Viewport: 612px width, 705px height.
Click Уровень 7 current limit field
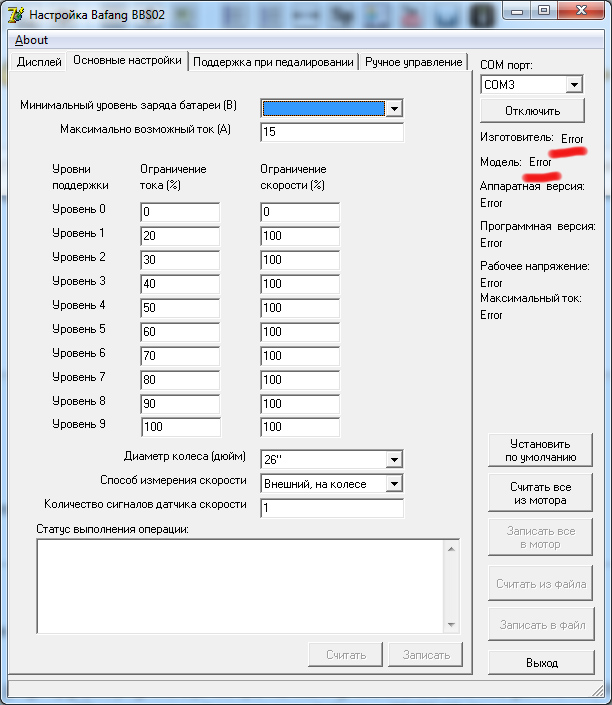pyautogui.click(x=180, y=380)
